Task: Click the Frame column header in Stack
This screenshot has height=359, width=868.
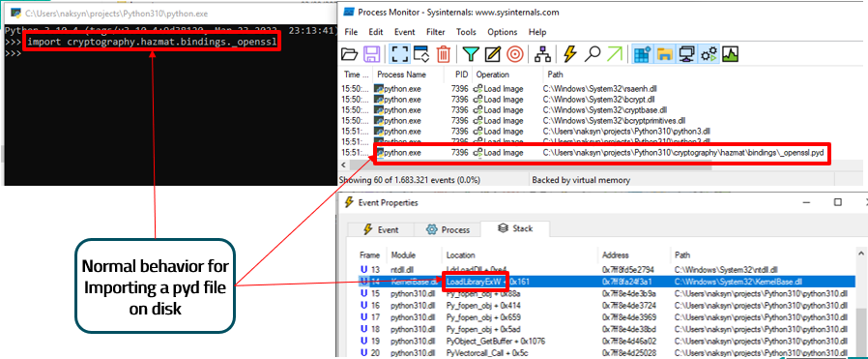Action: (x=370, y=255)
